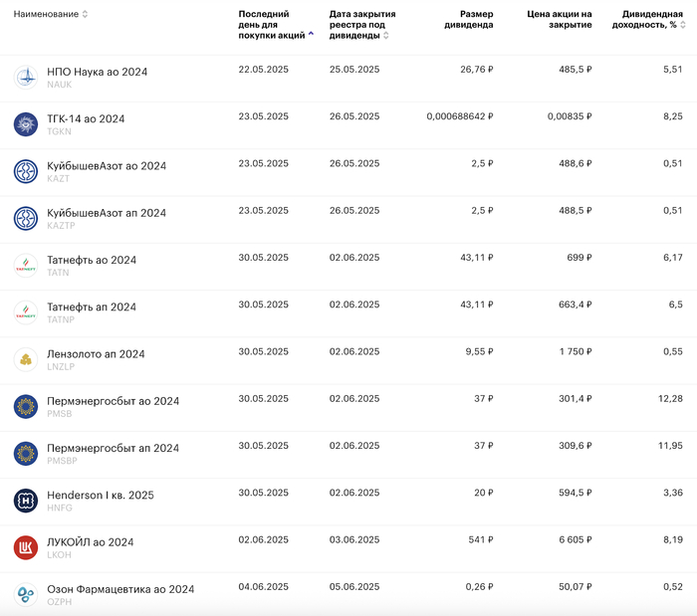Image resolution: width=697 pixels, height=616 pixels.
Task: Click the ЛУКОЙЛ red logo icon
Action: click(26, 547)
